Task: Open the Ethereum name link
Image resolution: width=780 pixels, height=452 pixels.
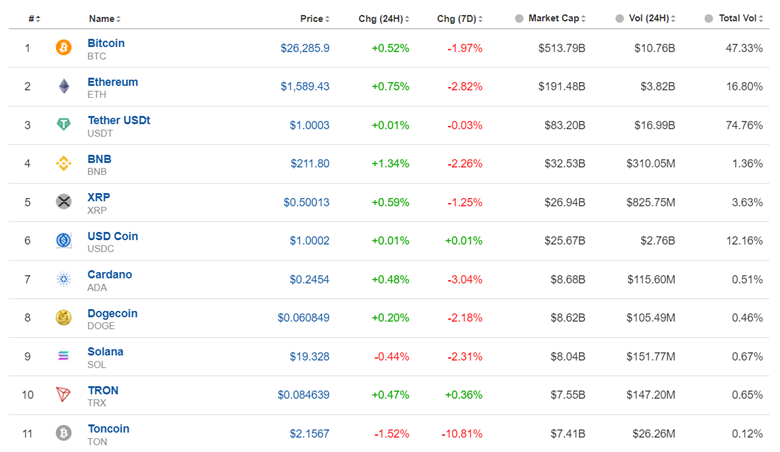Action: [x=113, y=82]
